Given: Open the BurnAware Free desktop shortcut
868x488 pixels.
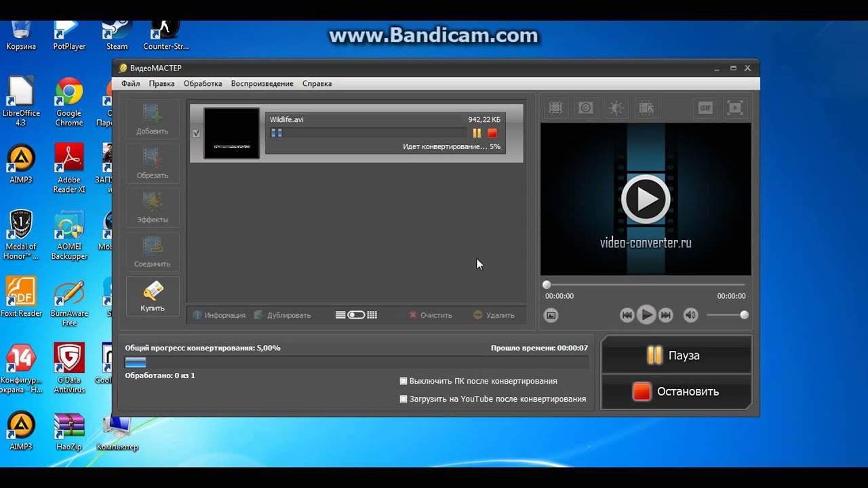Looking at the screenshot, I should tap(69, 302).
